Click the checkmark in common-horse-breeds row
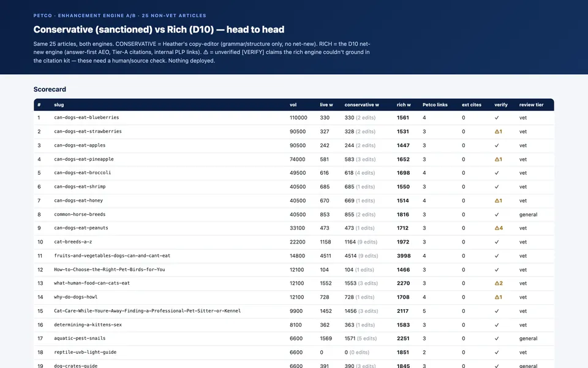This screenshot has width=588, height=368. (x=497, y=215)
